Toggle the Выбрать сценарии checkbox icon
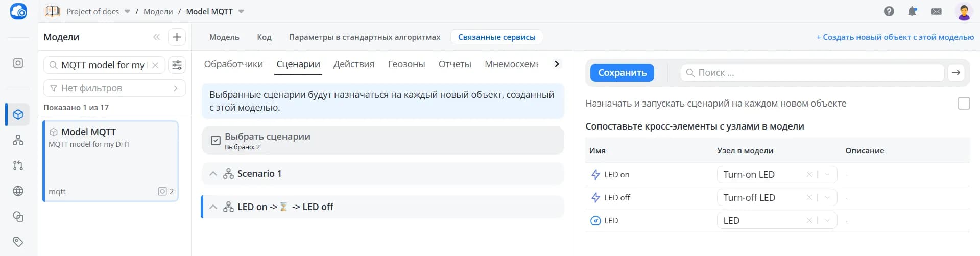 click(x=216, y=141)
